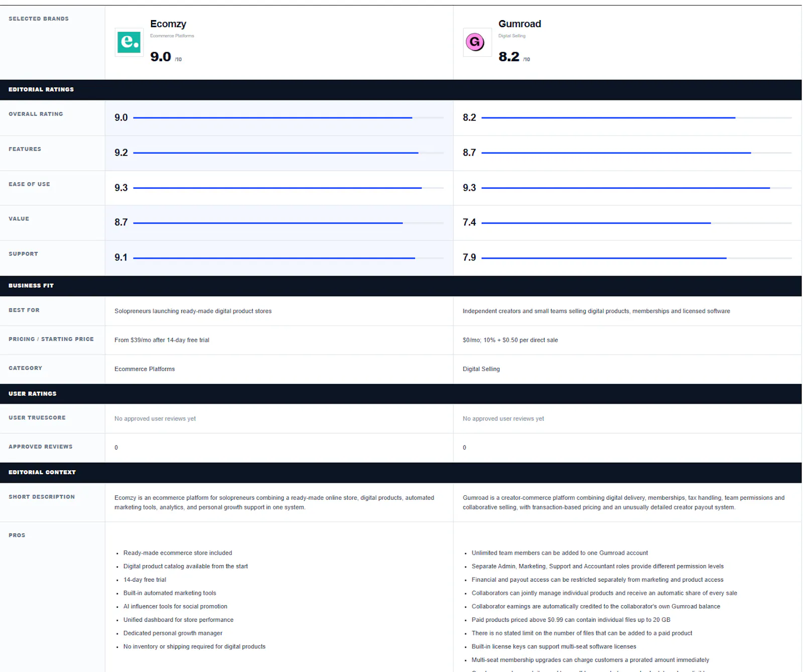Click the Support row label
This screenshot has height=672, width=803.
coord(23,254)
